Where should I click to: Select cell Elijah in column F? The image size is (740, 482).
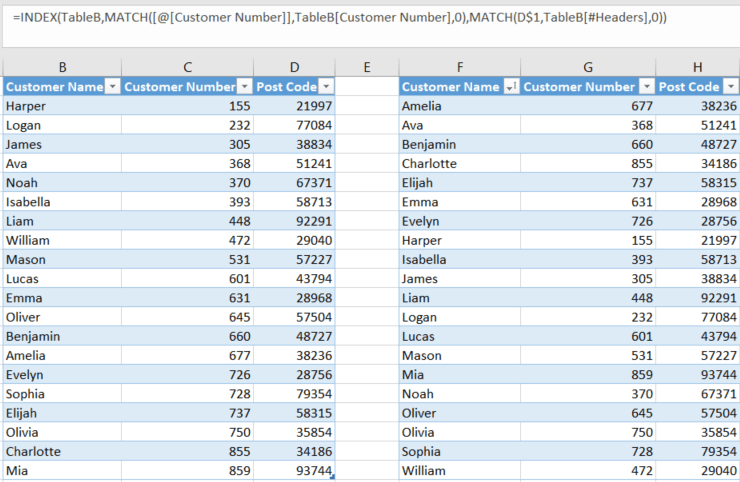460,183
